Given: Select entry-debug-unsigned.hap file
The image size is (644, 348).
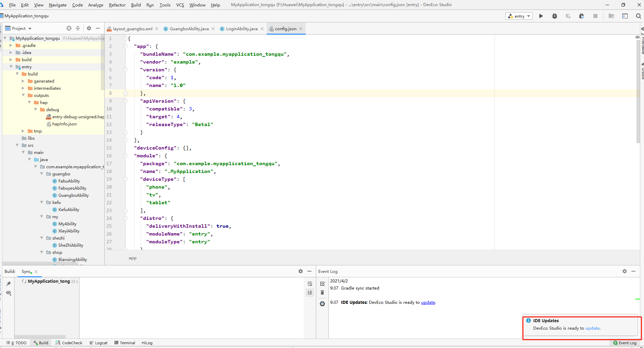Looking at the screenshot, I should click(x=75, y=117).
